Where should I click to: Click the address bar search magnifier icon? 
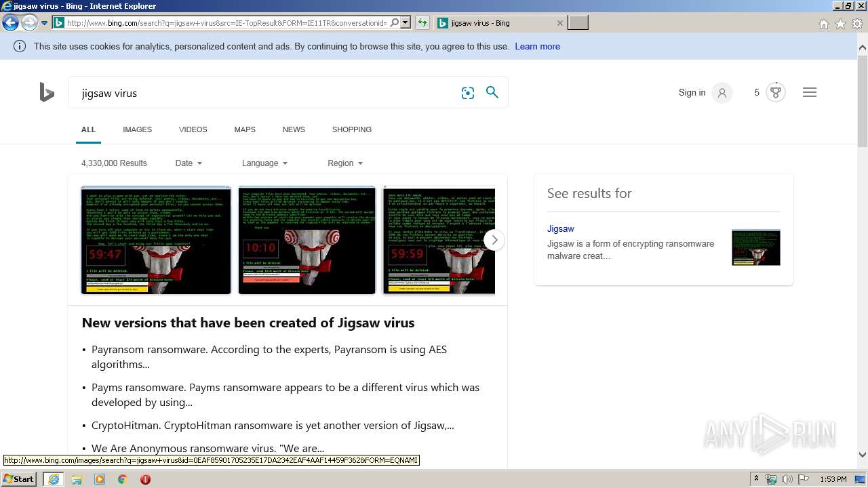point(395,23)
